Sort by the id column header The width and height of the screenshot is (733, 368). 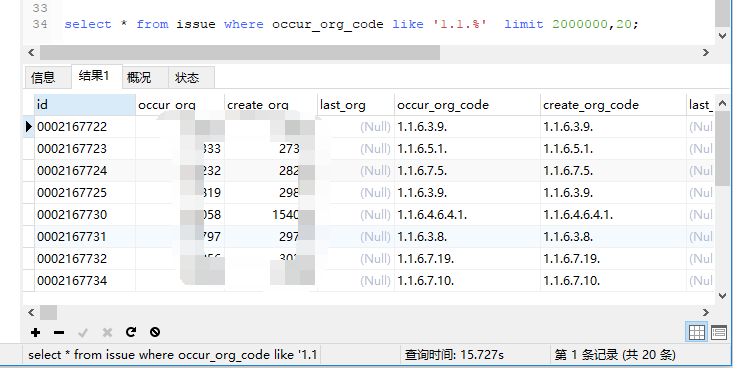85,105
